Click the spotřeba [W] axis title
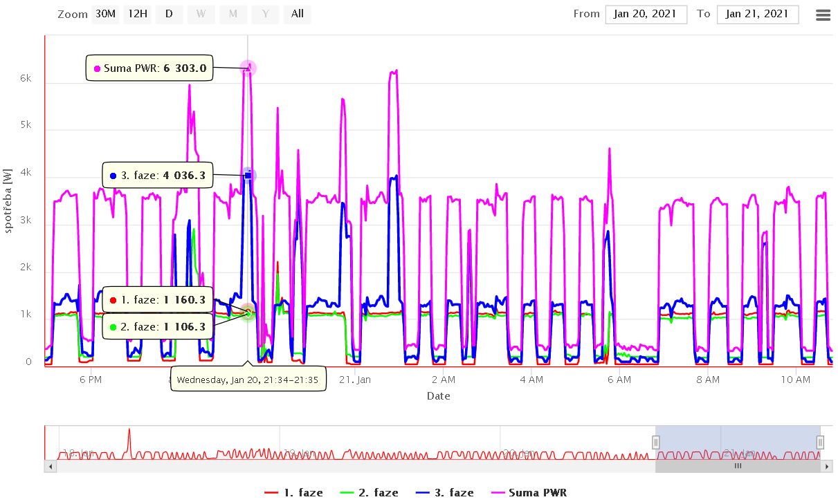The width and height of the screenshot is (838, 504). pos(9,200)
